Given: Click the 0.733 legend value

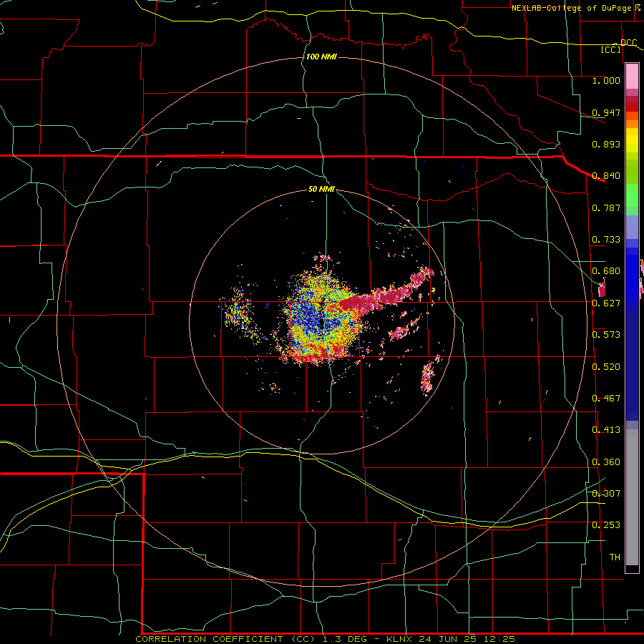Looking at the screenshot, I should tap(606, 240).
